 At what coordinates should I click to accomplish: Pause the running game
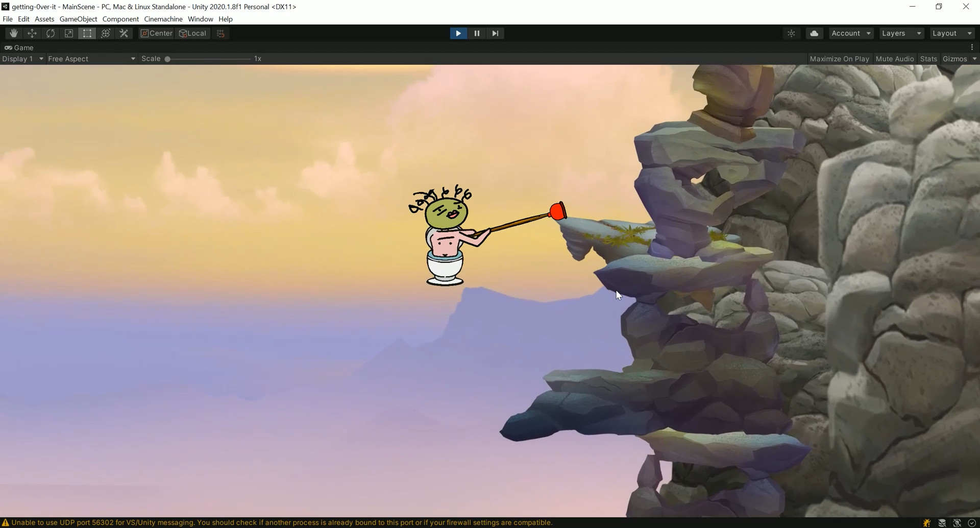[477, 33]
